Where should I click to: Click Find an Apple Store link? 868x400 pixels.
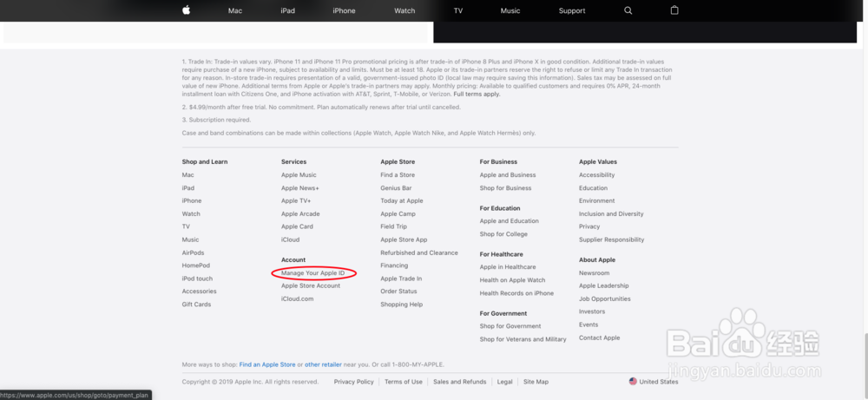point(267,365)
